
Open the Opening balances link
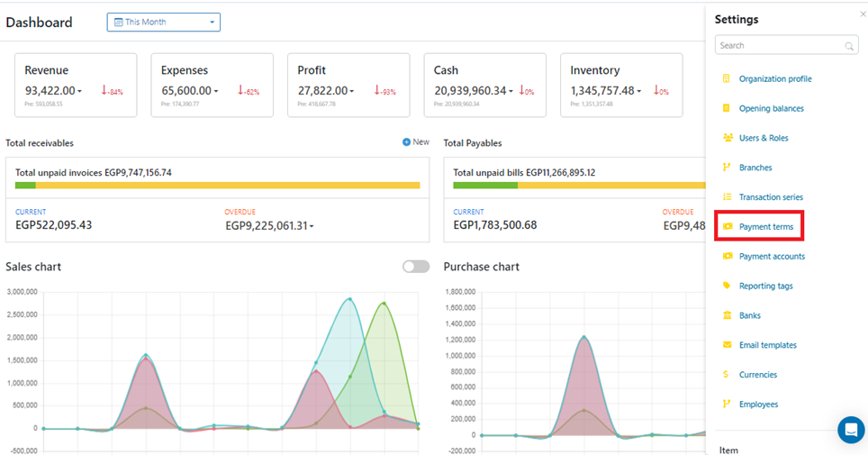point(771,108)
